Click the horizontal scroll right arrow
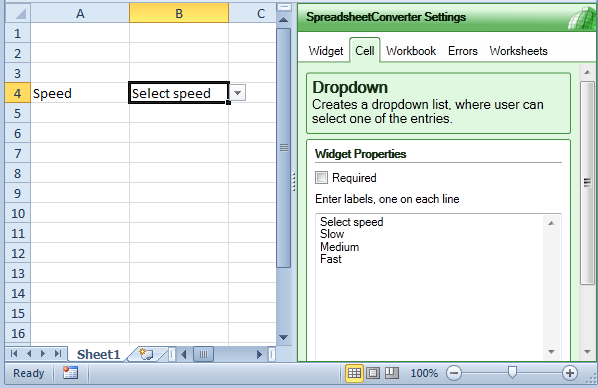The height and width of the screenshot is (388, 598). tap(259, 354)
